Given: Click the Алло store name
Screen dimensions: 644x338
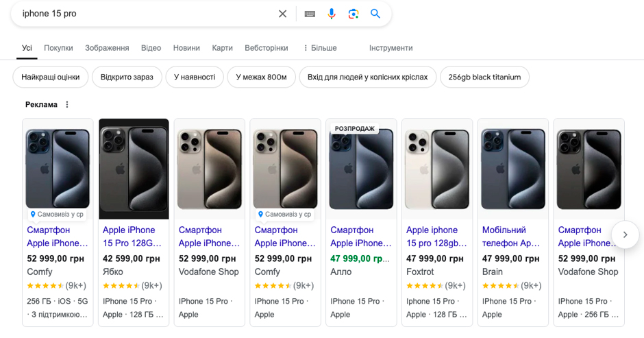Looking at the screenshot, I should pos(341,271).
